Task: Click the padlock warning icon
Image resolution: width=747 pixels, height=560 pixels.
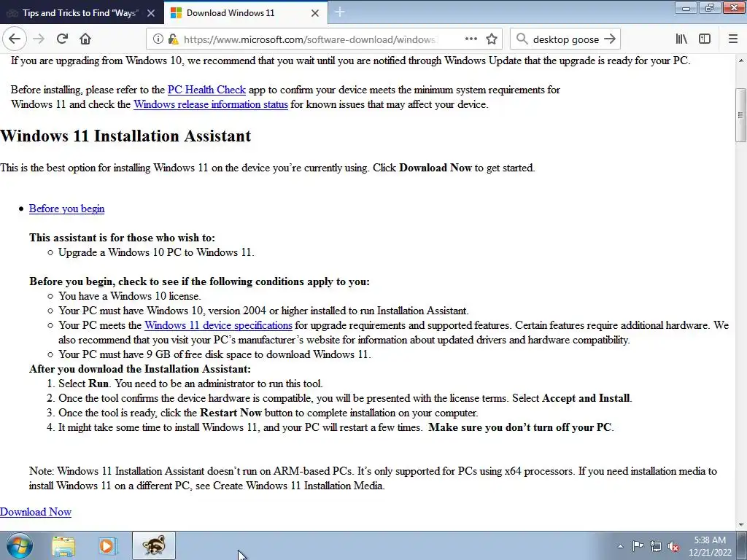Action: tap(173, 39)
